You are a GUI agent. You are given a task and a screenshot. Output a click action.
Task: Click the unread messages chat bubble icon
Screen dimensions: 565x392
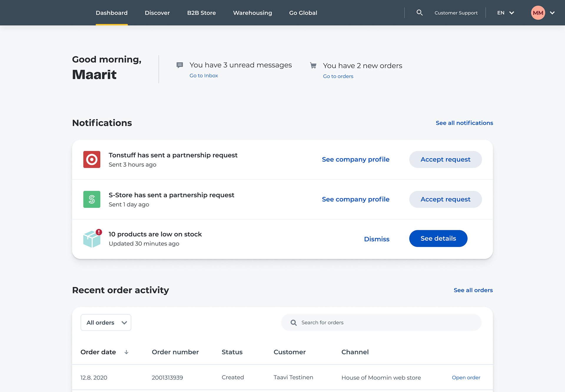(x=180, y=65)
